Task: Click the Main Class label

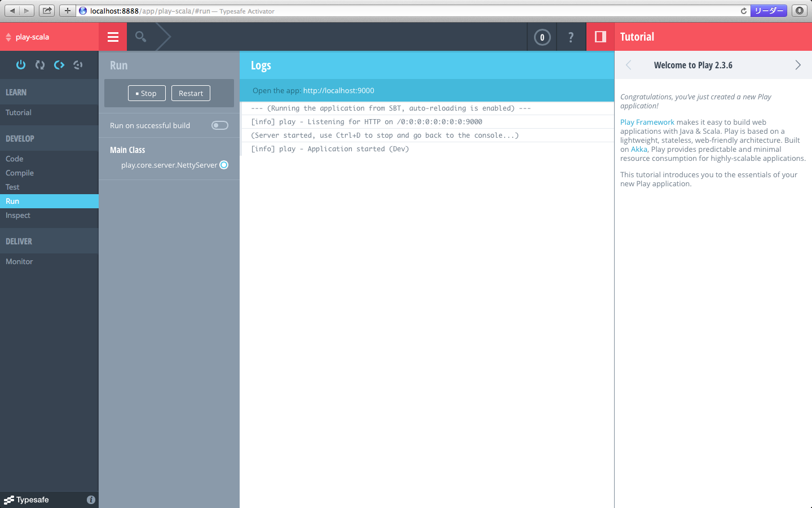Action: coord(127,150)
